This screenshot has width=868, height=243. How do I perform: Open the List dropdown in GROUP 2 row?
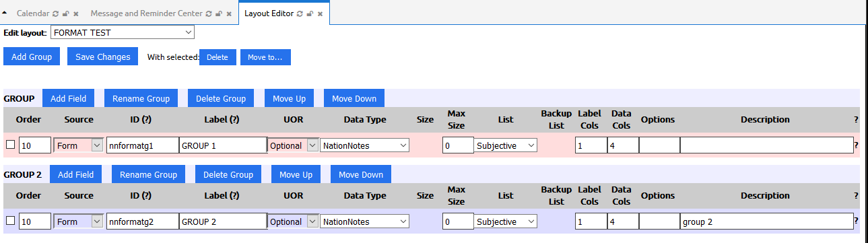tap(506, 221)
